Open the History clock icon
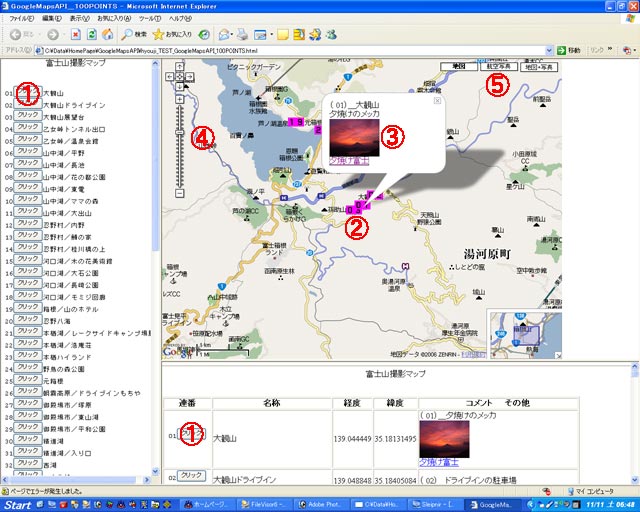 (204, 35)
